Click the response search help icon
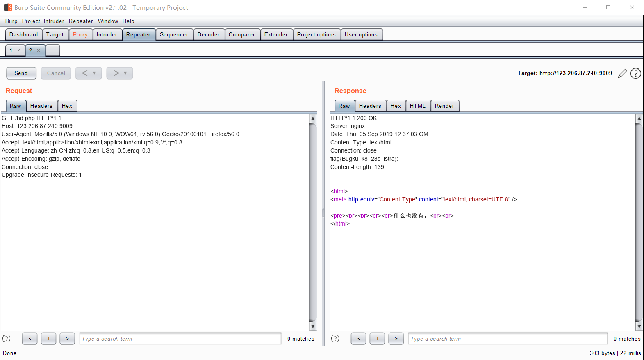The width and height of the screenshot is (644, 360). point(335,339)
